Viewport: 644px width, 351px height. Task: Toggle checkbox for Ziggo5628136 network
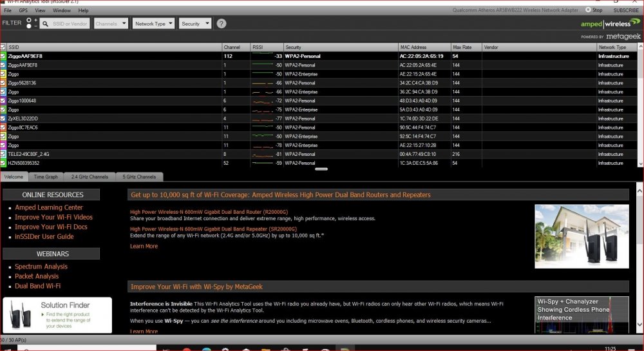3,83
